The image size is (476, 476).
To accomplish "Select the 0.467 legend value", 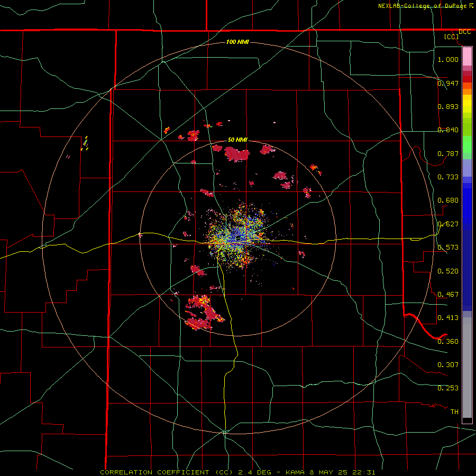I will 448,294.
